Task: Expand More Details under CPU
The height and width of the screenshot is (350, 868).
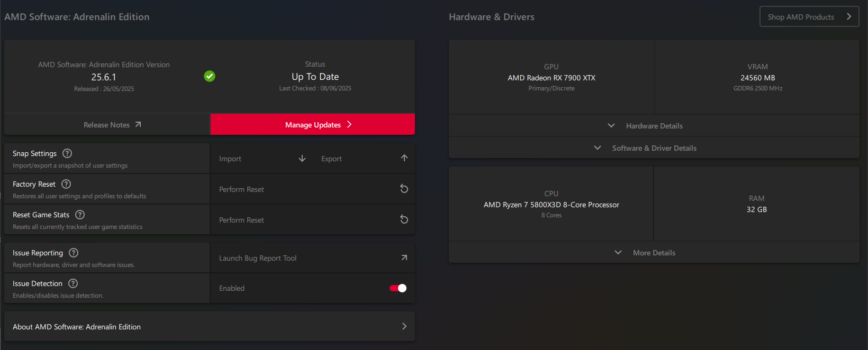Action: tap(654, 253)
